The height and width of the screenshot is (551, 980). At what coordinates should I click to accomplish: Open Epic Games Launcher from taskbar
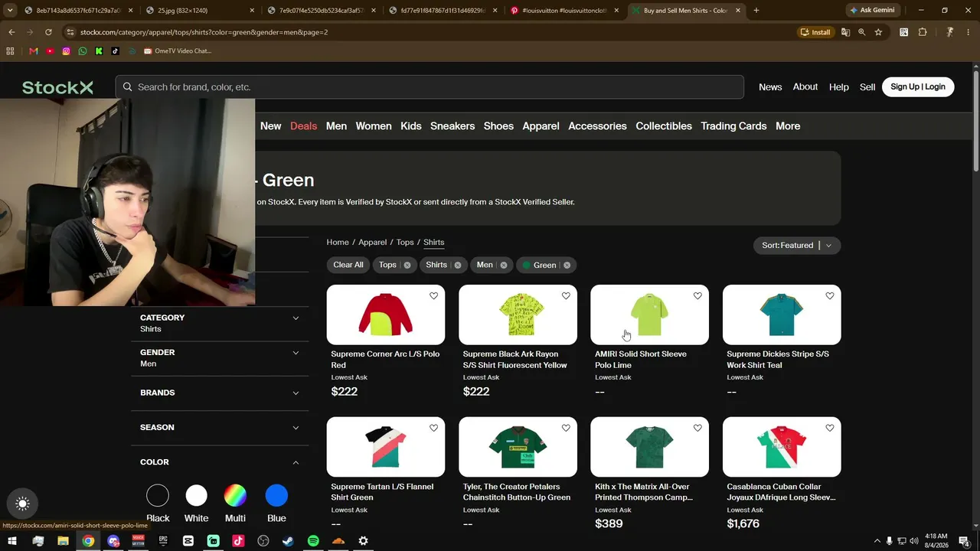[163, 541]
